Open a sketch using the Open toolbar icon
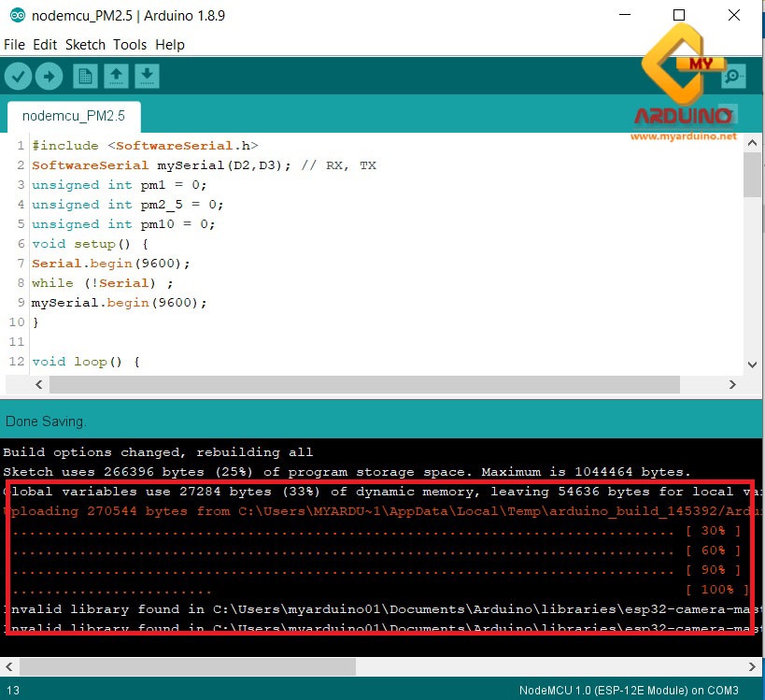 [116, 76]
